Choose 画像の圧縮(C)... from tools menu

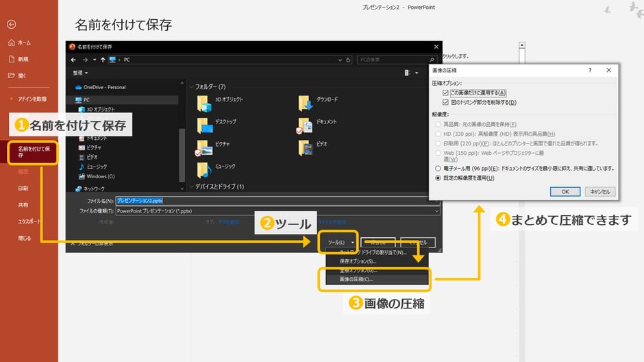click(x=356, y=280)
